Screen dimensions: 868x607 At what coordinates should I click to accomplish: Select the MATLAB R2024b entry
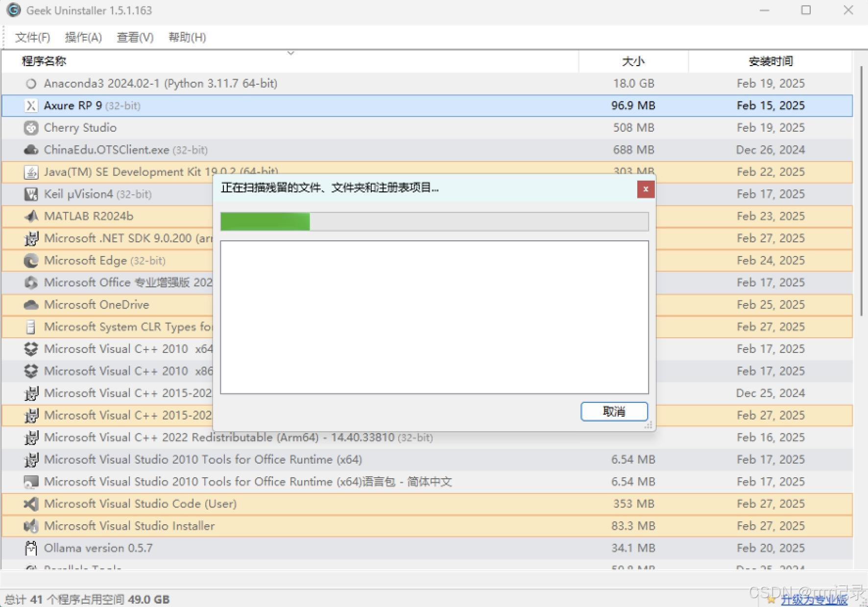(x=89, y=216)
